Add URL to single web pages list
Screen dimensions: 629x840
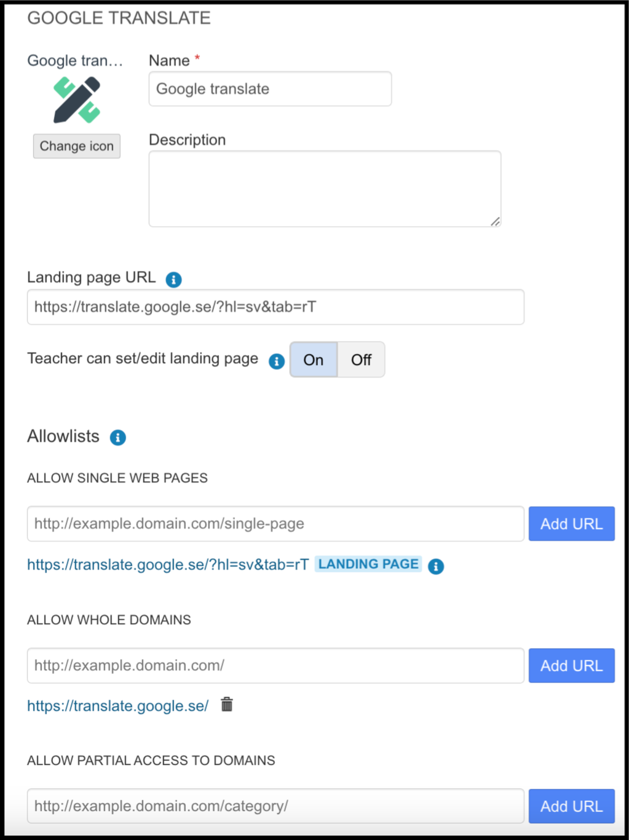coord(572,524)
